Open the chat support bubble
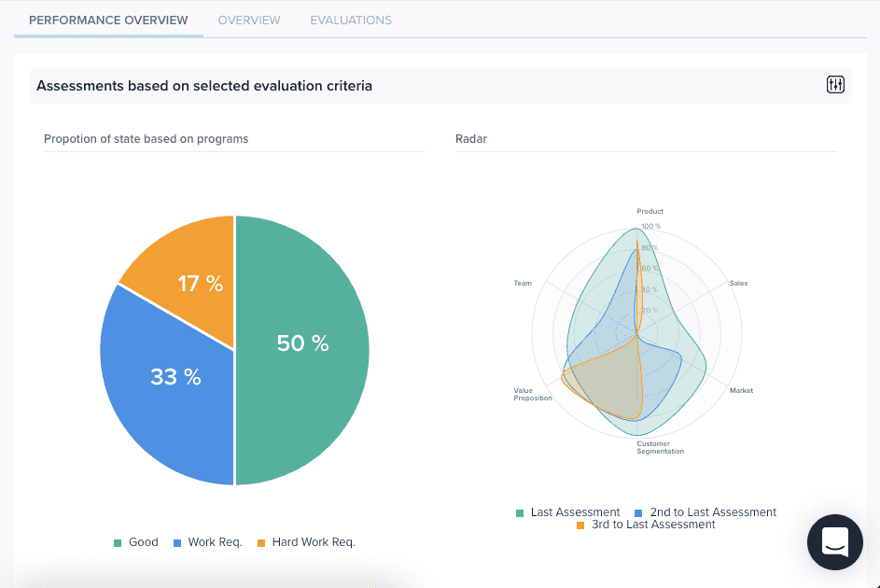The image size is (880, 588). click(834, 542)
